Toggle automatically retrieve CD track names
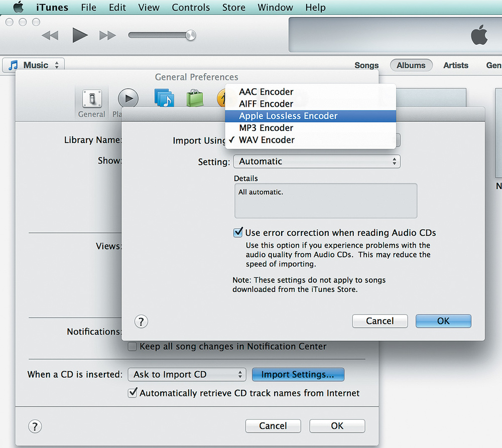Screen dimensions: 502x448 133,393
